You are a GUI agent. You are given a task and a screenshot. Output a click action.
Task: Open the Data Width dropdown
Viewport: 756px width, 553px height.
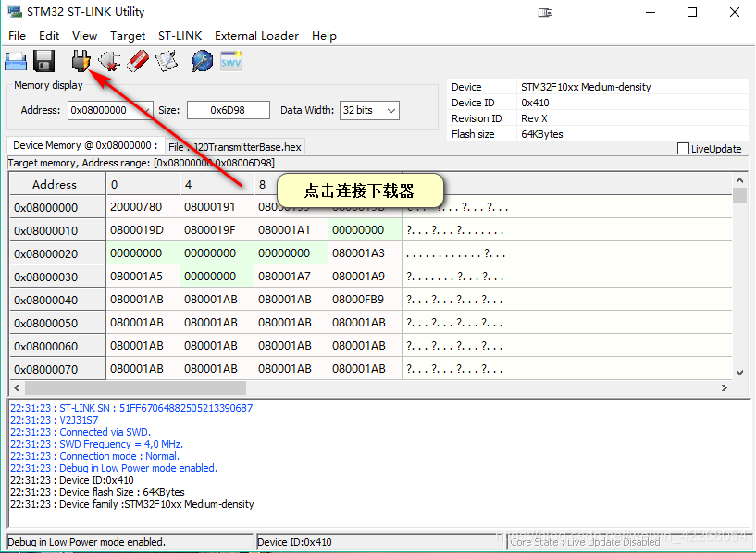coord(391,110)
